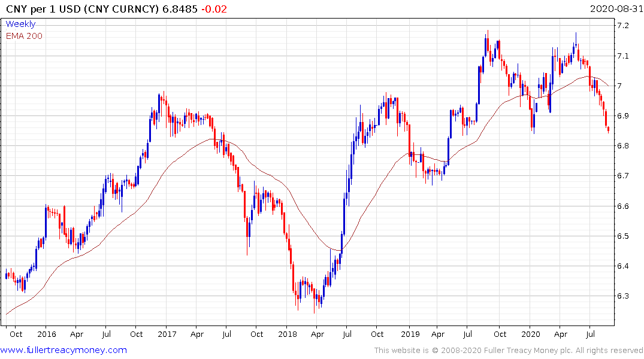Viewport: 644px width, 359px height.
Task: Click the 6.9 price axis label
Action: [x=622, y=115]
